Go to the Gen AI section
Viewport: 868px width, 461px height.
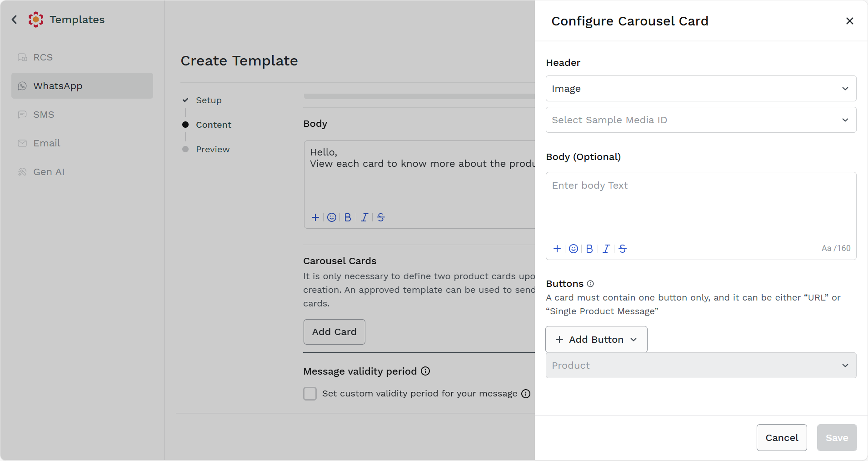click(x=49, y=172)
